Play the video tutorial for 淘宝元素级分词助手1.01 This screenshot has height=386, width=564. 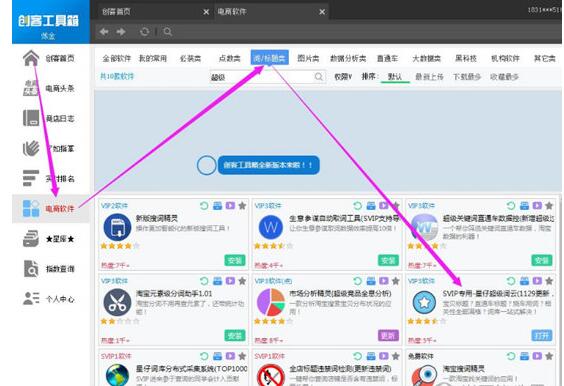coord(230,281)
